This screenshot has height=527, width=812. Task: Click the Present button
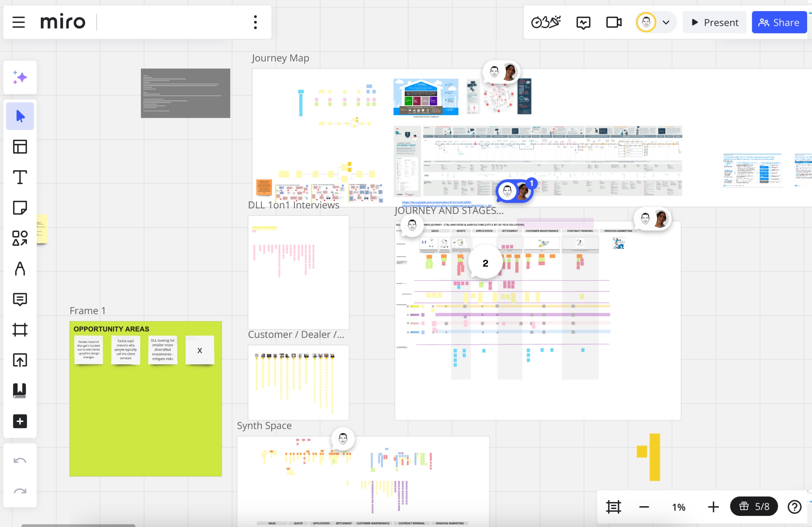[714, 22]
